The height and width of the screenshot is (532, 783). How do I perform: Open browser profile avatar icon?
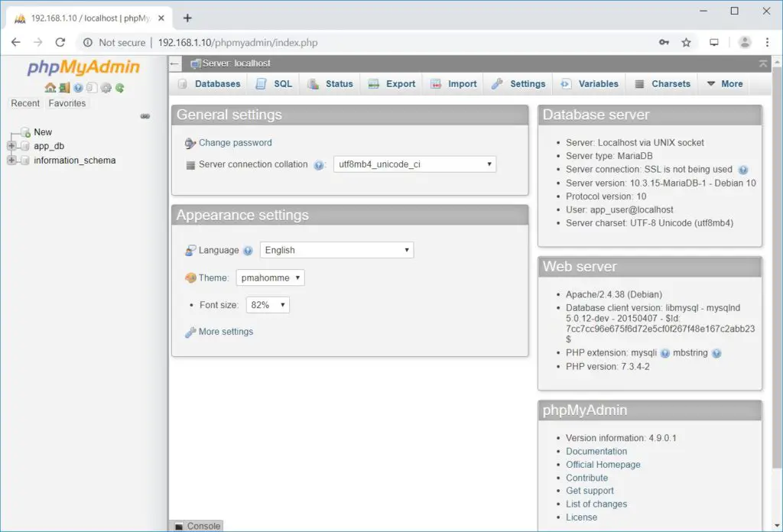(745, 42)
